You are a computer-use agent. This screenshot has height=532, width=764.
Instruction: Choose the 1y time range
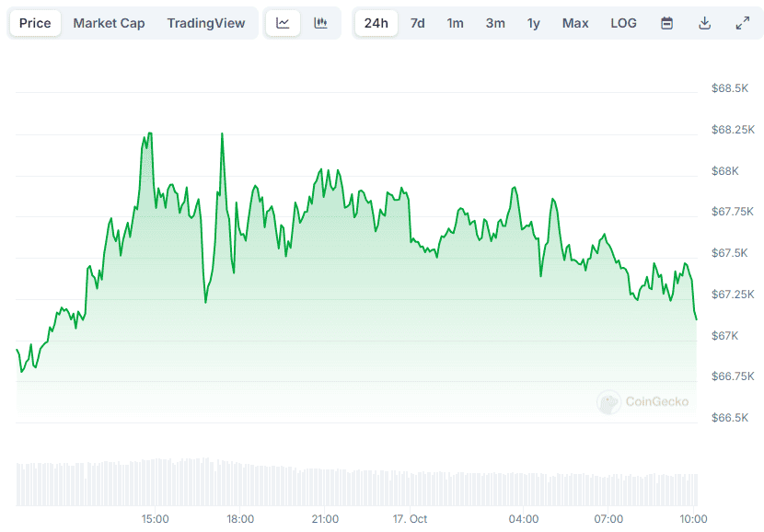click(x=534, y=23)
